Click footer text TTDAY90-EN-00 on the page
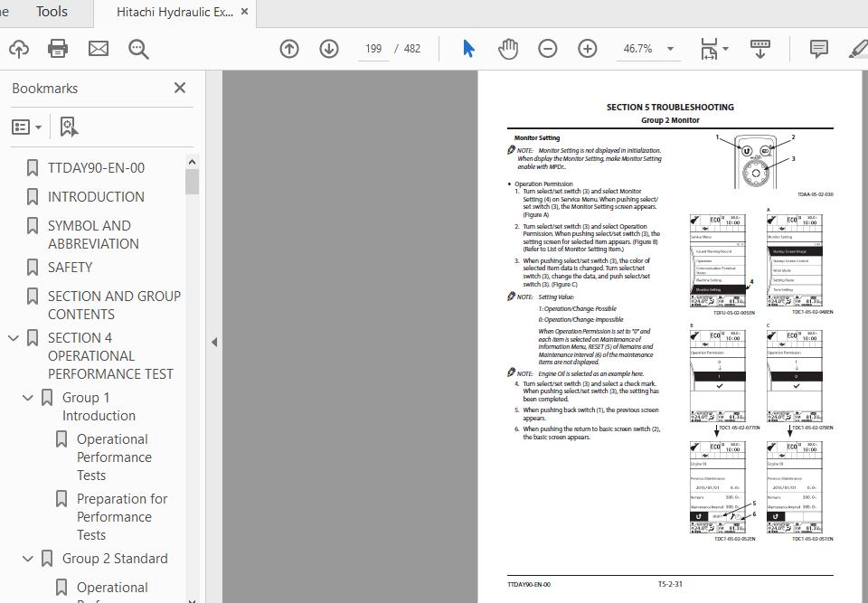 pos(529,584)
